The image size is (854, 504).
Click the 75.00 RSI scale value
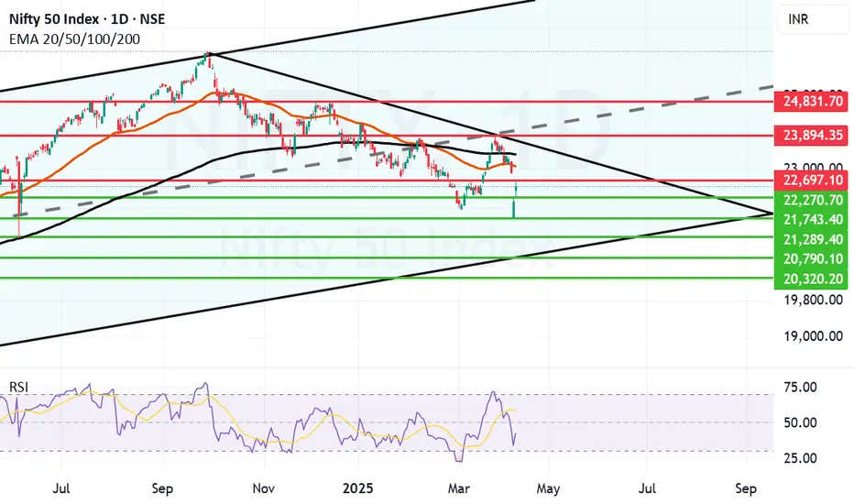(x=800, y=388)
